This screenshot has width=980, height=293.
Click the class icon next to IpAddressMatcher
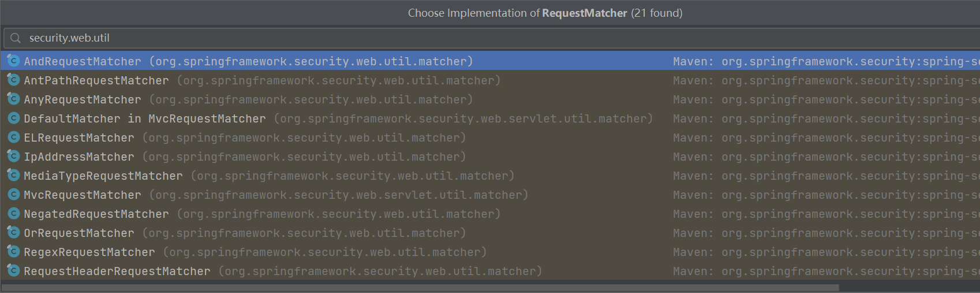pyautogui.click(x=13, y=156)
